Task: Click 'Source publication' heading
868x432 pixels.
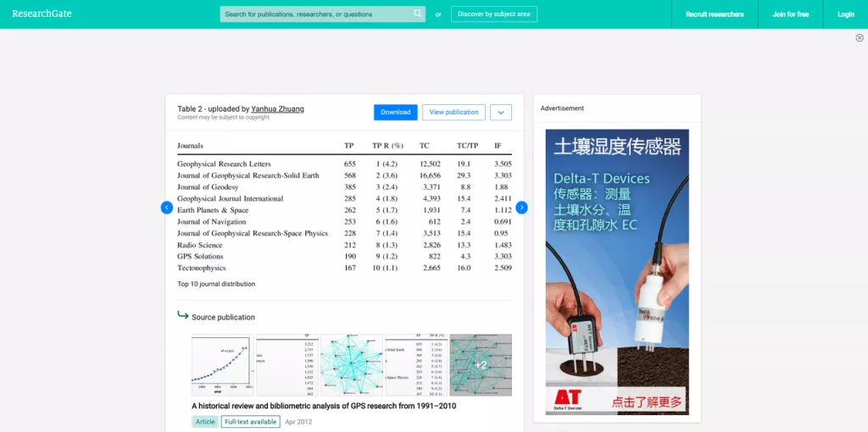Action: (x=223, y=318)
